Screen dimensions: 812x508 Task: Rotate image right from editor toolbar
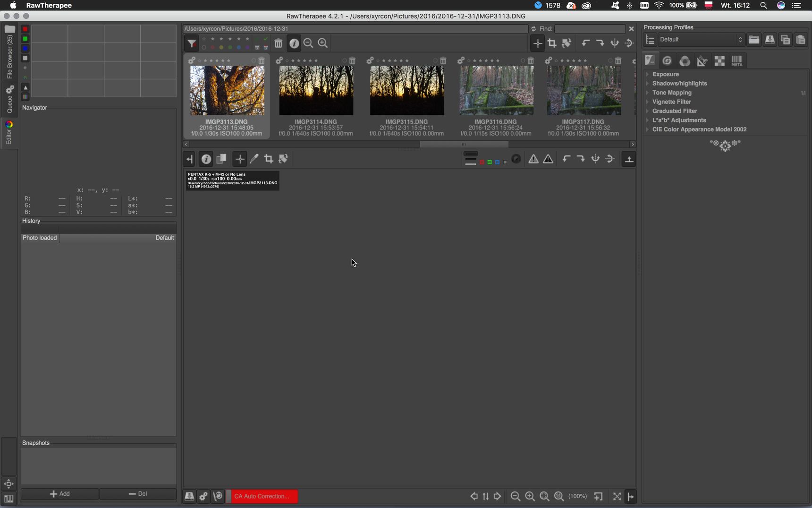[x=581, y=159]
